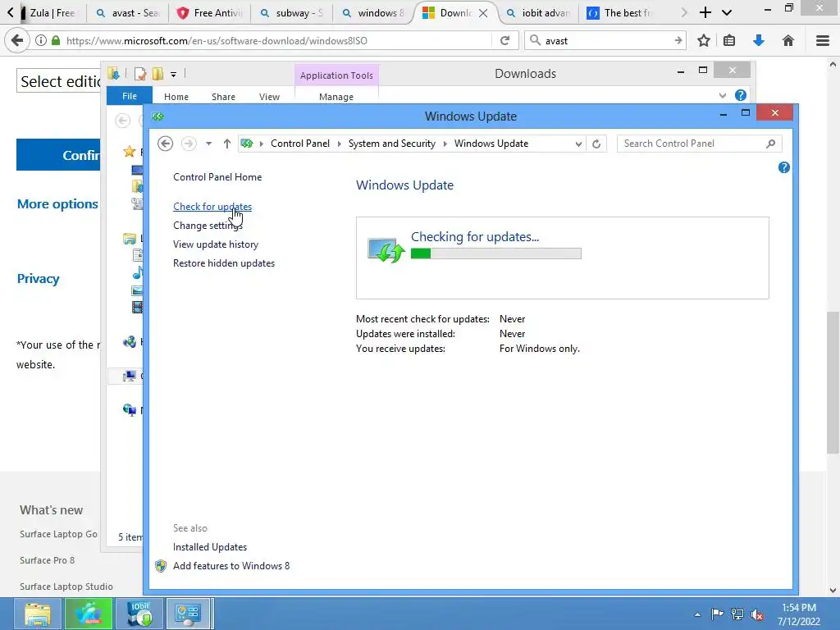Open Manage ribbon tab in Downloads
Image resolution: width=840 pixels, height=630 pixels.
tap(336, 97)
